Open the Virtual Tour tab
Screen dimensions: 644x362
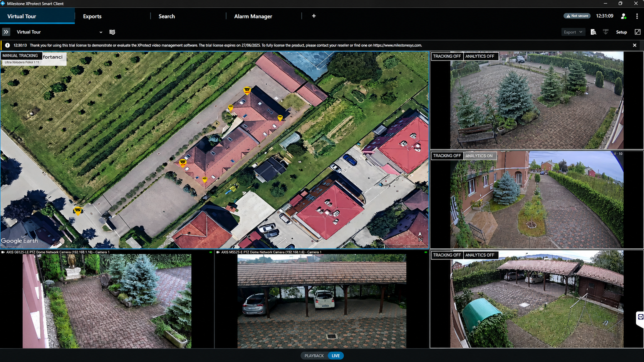click(37, 16)
